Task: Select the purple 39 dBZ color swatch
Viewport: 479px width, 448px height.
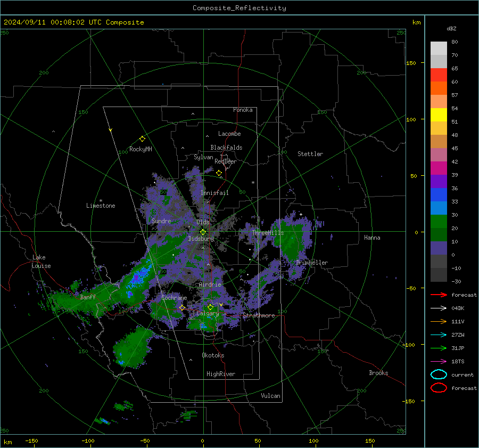Action: [x=439, y=181]
